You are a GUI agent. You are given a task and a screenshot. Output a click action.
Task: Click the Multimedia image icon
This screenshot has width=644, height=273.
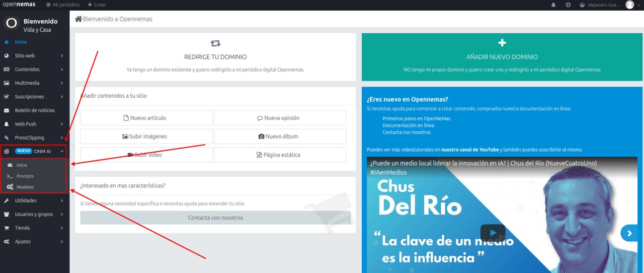point(6,83)
